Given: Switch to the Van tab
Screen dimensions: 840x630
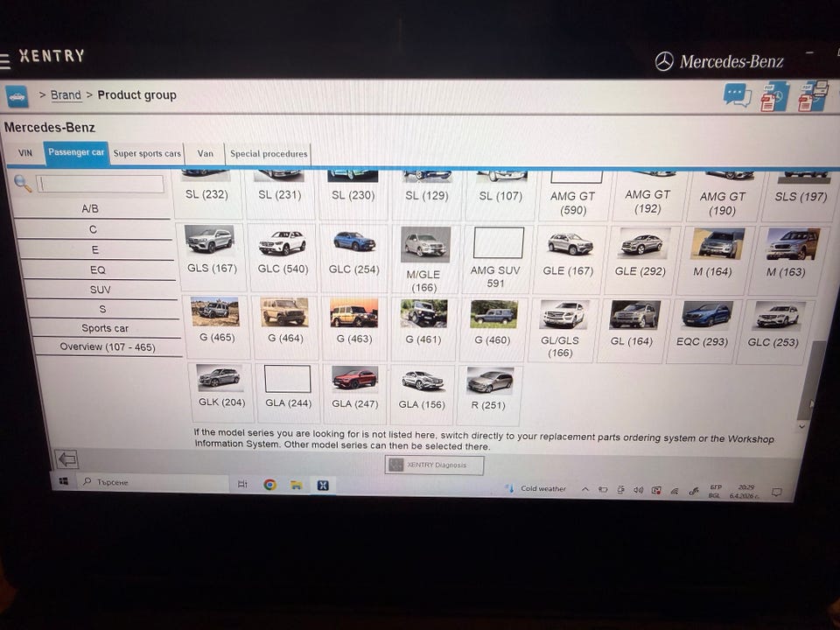Looking at the screenshot, I should [205, 154].
